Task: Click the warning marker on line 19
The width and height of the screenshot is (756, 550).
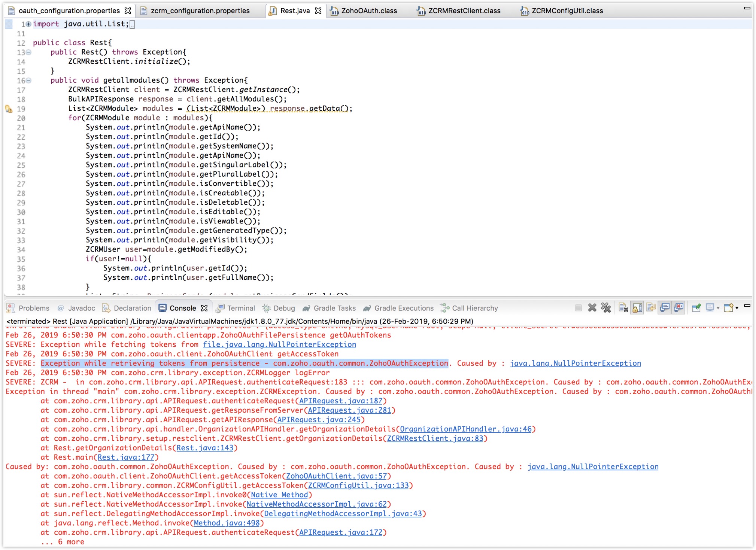Action: pos(9,109)
